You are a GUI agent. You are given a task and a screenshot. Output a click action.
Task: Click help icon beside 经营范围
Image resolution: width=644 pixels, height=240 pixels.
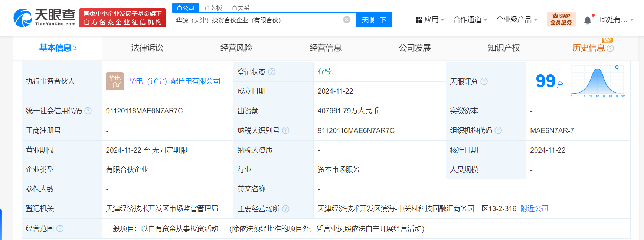coord(60,228)
